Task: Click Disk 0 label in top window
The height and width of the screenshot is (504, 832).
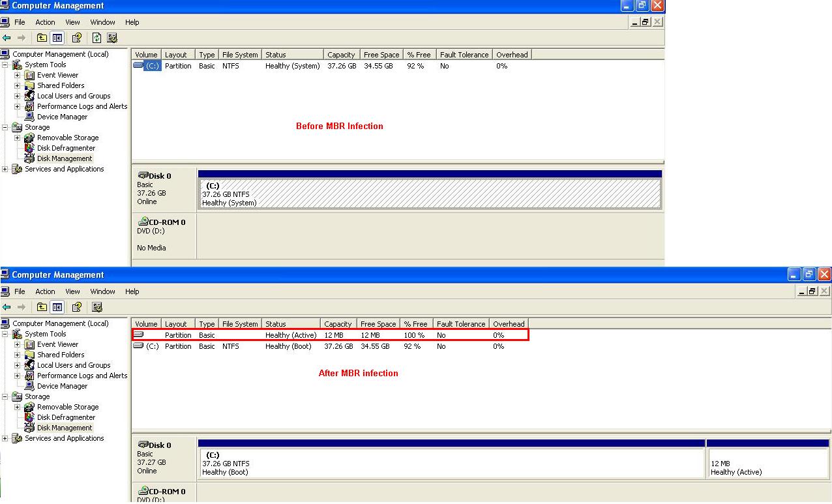Action: click(160, 175)
